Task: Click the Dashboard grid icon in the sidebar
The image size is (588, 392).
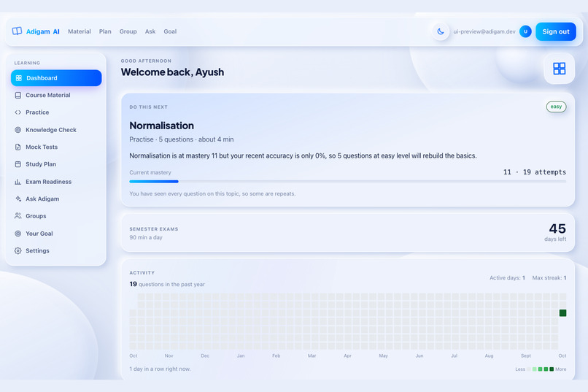Action: coord(19,78)
